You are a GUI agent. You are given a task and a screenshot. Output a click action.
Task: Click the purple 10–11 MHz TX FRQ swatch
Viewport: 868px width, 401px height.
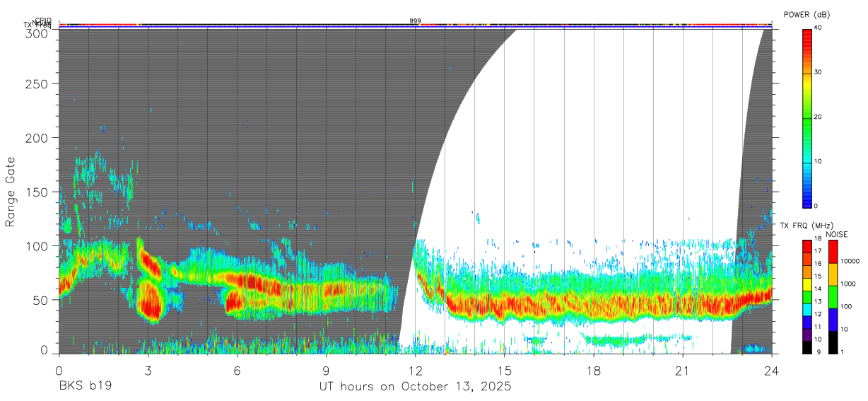point(807,335)
